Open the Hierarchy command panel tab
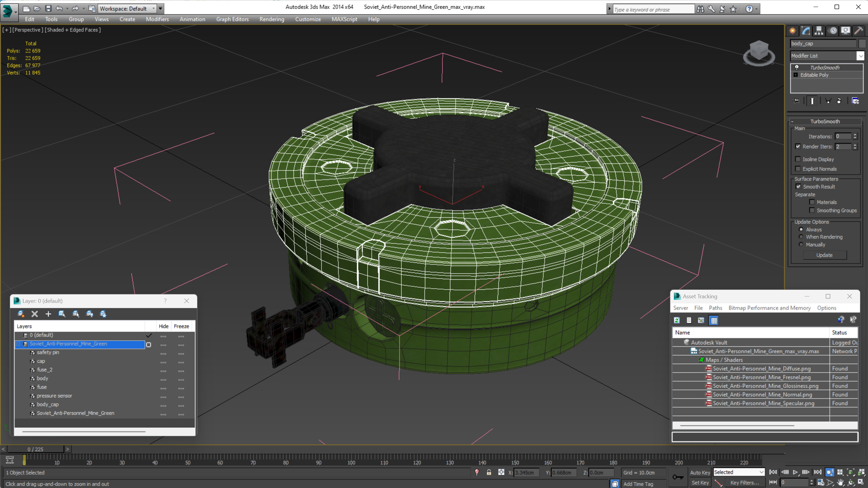This screenshot has height=488, width=868. click(819, 31)
